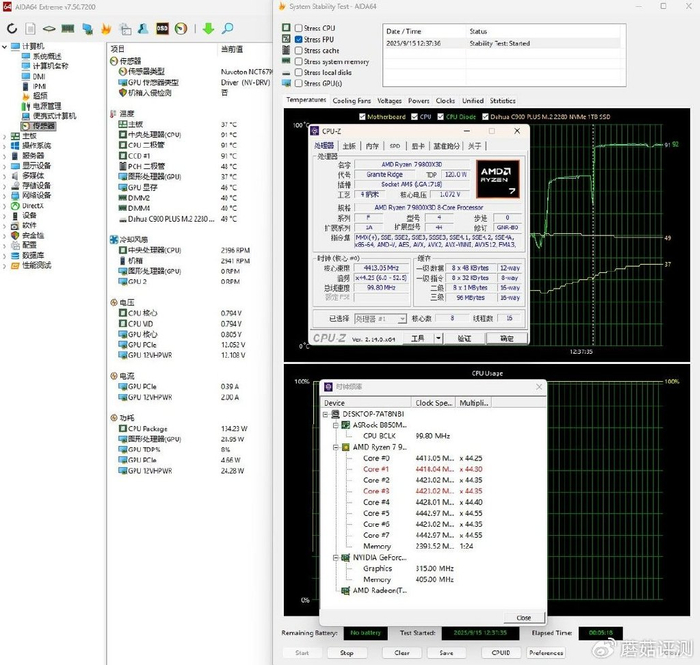The height and width of the screenshot is (665, 700).
Task: Open the 处理器 #1 selection dropdown in CPU-Z
Action: click(x=382, y=319)
